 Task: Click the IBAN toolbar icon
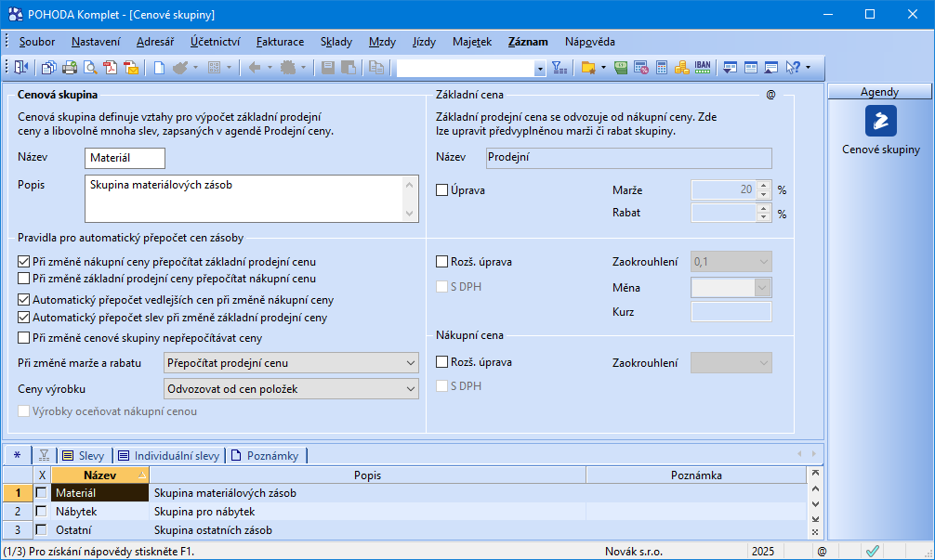703,67
